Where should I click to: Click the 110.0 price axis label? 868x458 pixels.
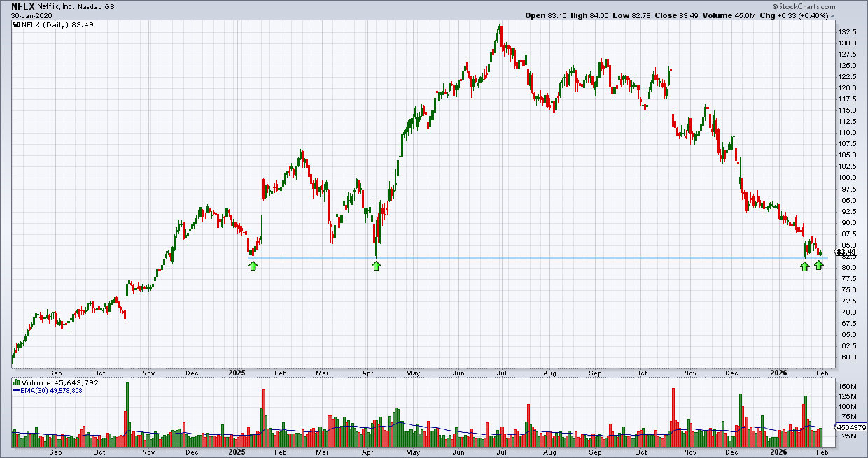pos(847,133)
